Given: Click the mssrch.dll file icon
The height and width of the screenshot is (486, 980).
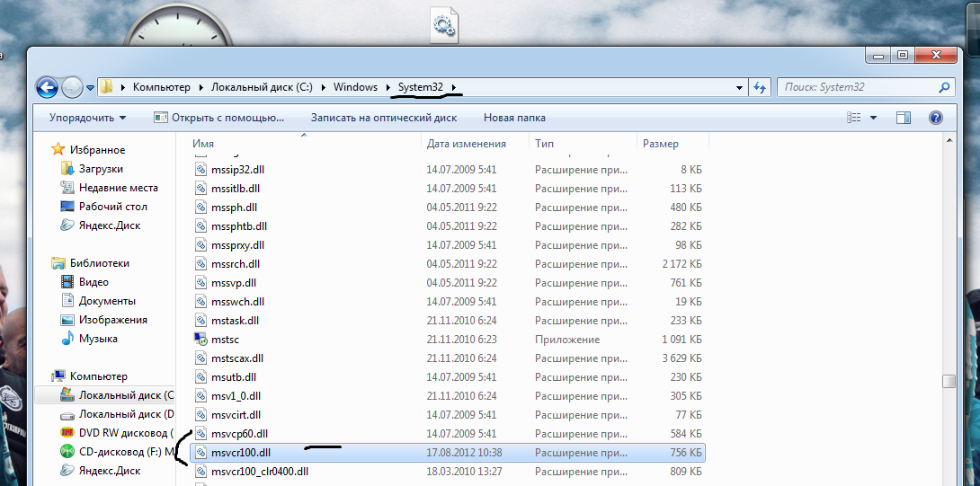Looking at the screenshot, I should 200,263.
